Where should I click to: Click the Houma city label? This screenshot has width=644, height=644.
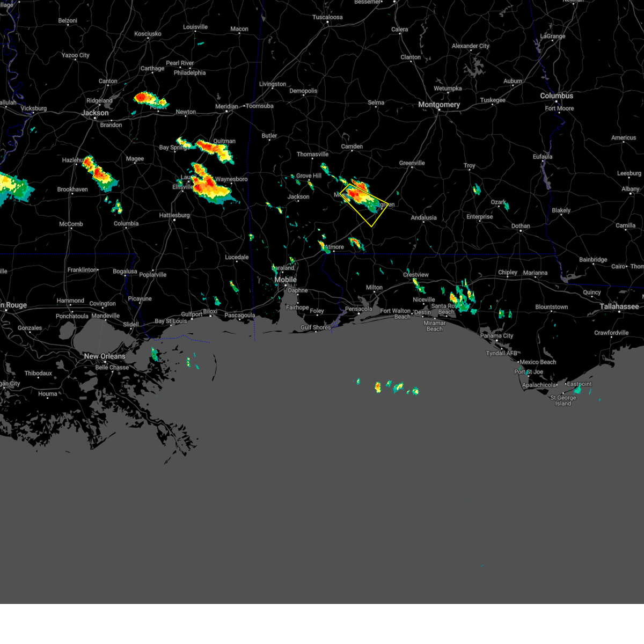click(x=48, y=394)
